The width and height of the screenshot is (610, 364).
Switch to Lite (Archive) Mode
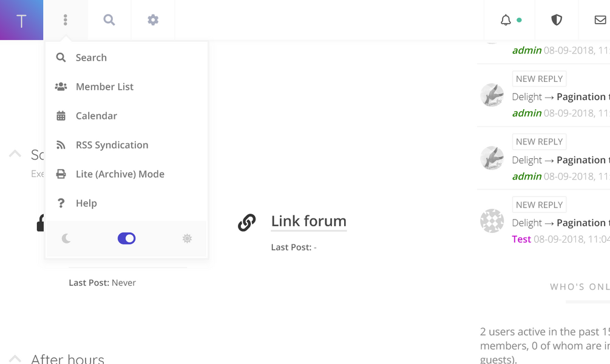tap(120, 174)
